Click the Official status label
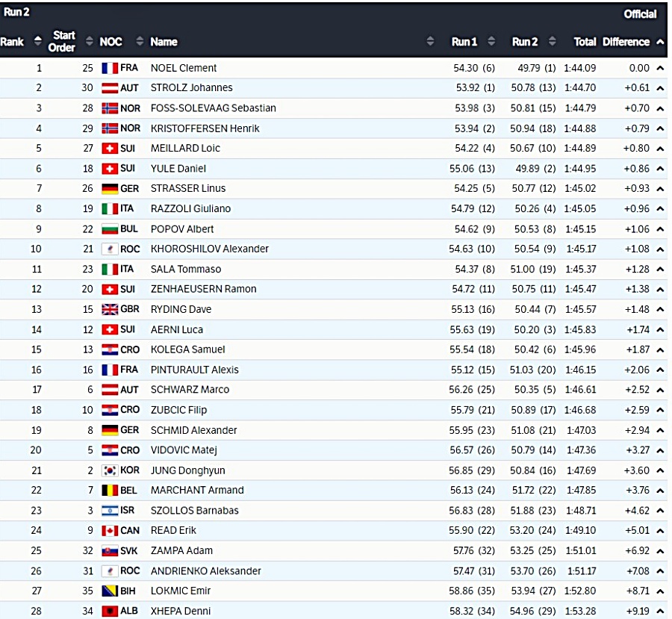 (x=640, y=14)
